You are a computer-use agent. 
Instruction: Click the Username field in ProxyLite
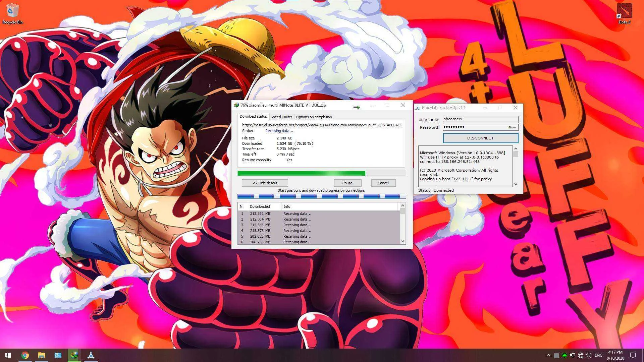[x=480, y=119]
